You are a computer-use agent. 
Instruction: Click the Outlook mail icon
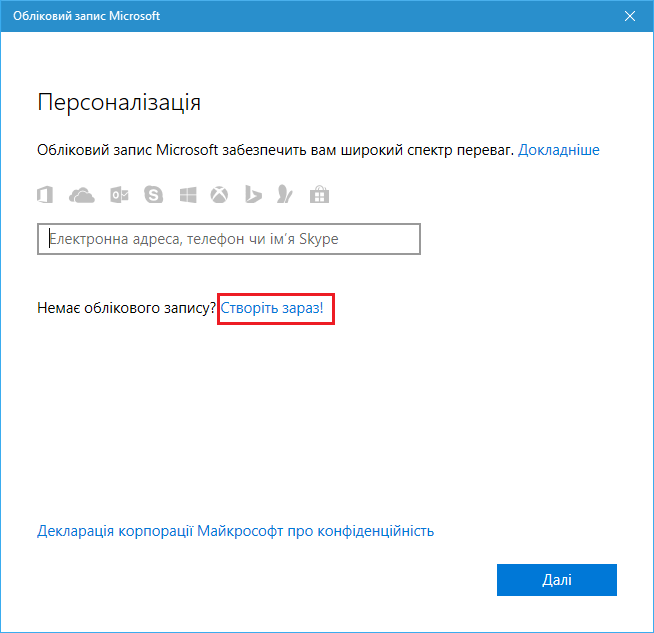(119, 195)
